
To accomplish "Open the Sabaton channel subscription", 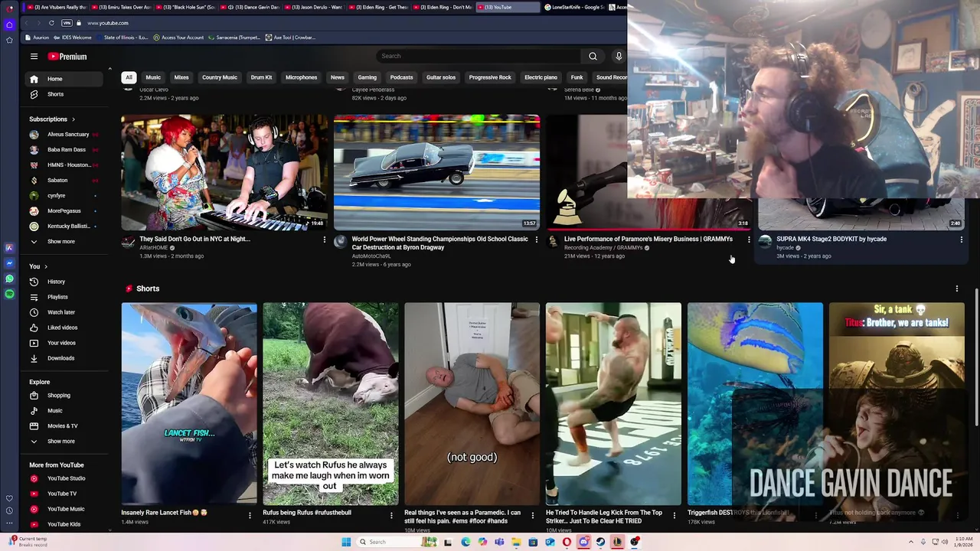I will click(64, 180).
